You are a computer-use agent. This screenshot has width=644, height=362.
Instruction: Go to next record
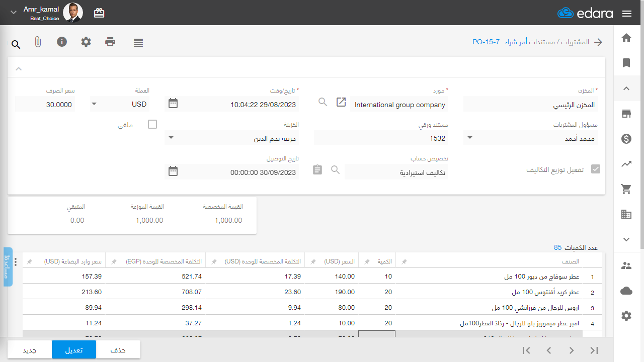coord(572,350)
